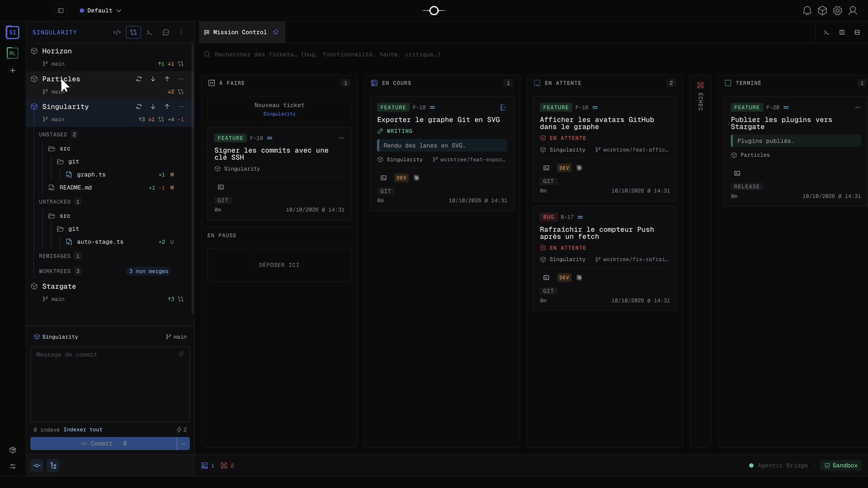The image size is (868, 488).
Task: Open the Default profile dropdown
Action: [100, 10]
